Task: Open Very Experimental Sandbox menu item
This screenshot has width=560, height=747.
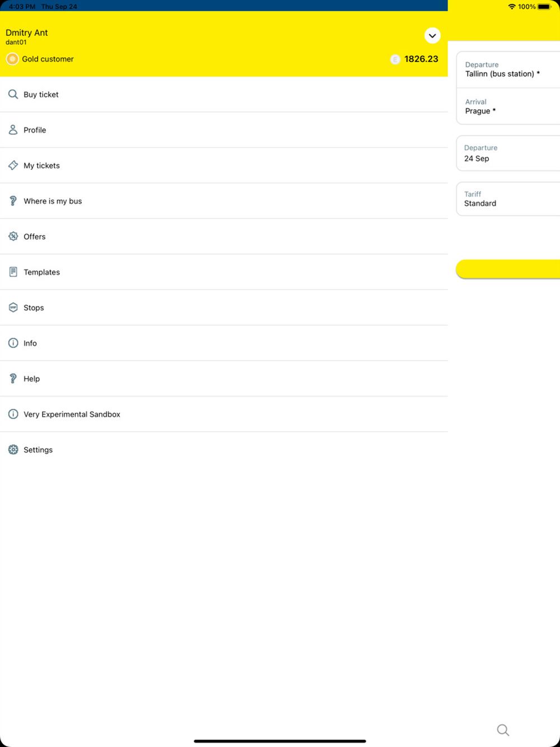Action: 72,414
